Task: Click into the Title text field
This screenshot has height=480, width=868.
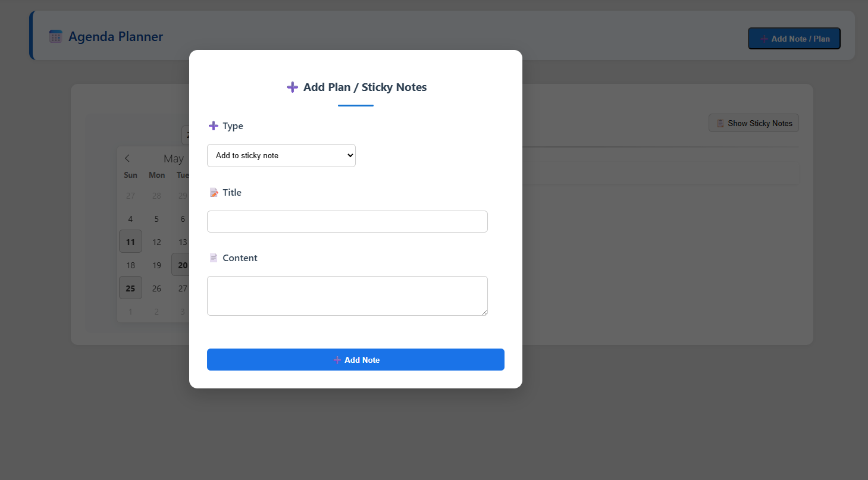Action: [x=347, y=221]
